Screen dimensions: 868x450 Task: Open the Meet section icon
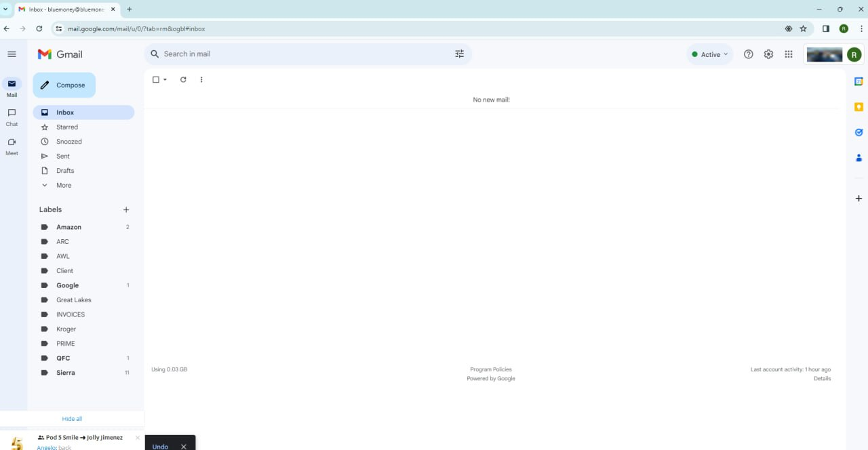pyautogui.click(x=12, y=142)
